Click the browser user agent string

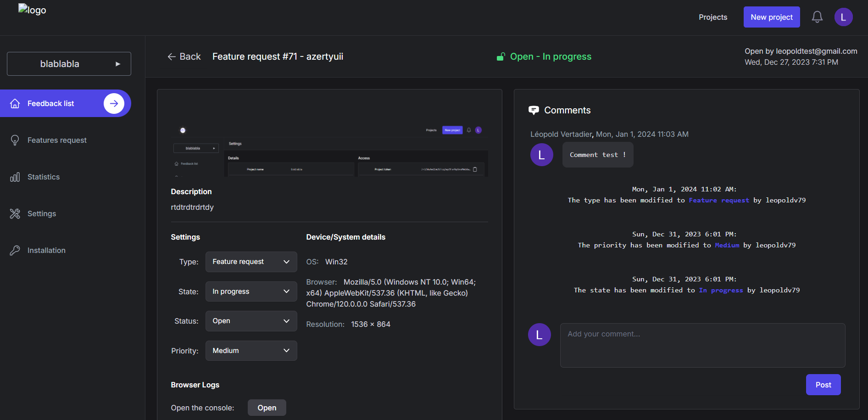click(391, 293)
